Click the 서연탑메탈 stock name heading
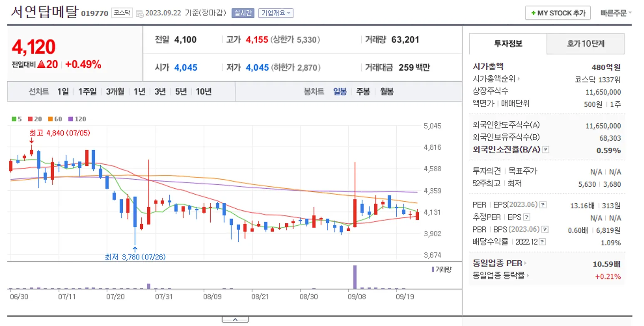 44,12
